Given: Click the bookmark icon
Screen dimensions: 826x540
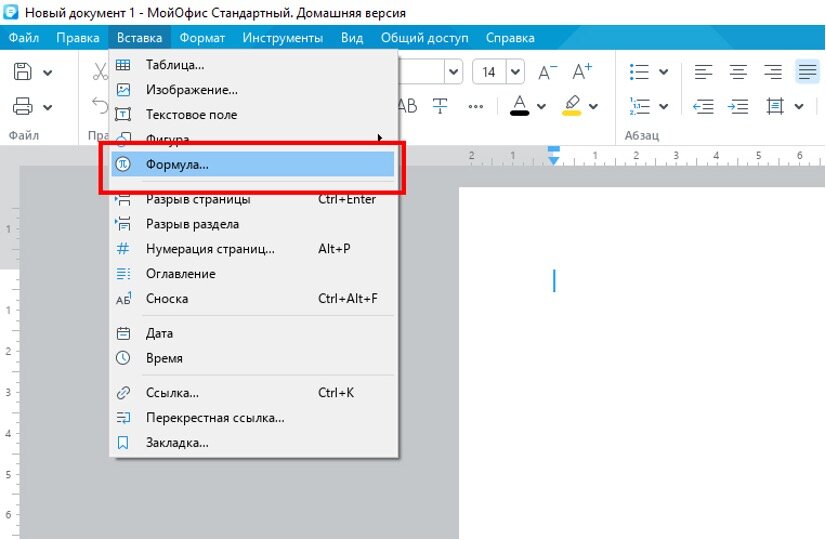Looking at the screenshot, I should point(123,442).
